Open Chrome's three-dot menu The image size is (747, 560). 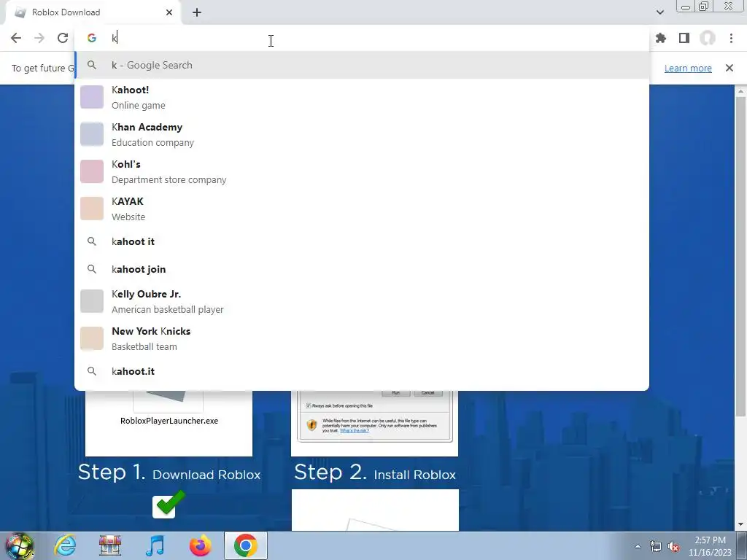click(x=731, y=38)
